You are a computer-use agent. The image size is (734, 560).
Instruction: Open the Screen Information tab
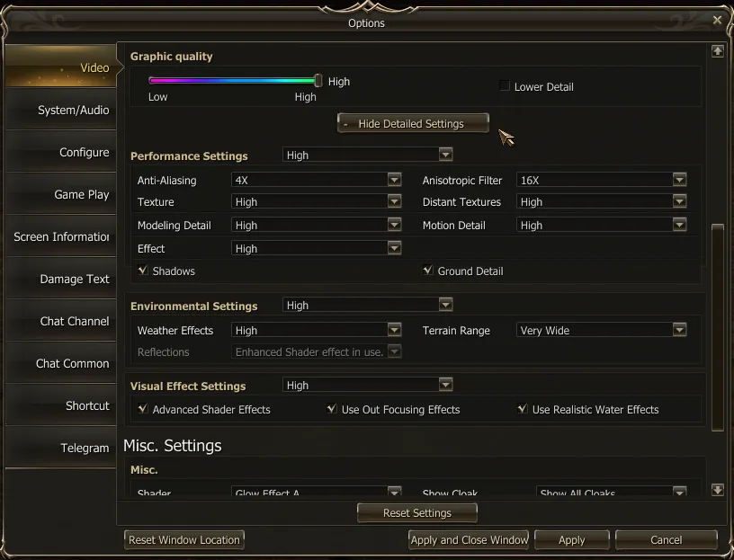[61, 236]
